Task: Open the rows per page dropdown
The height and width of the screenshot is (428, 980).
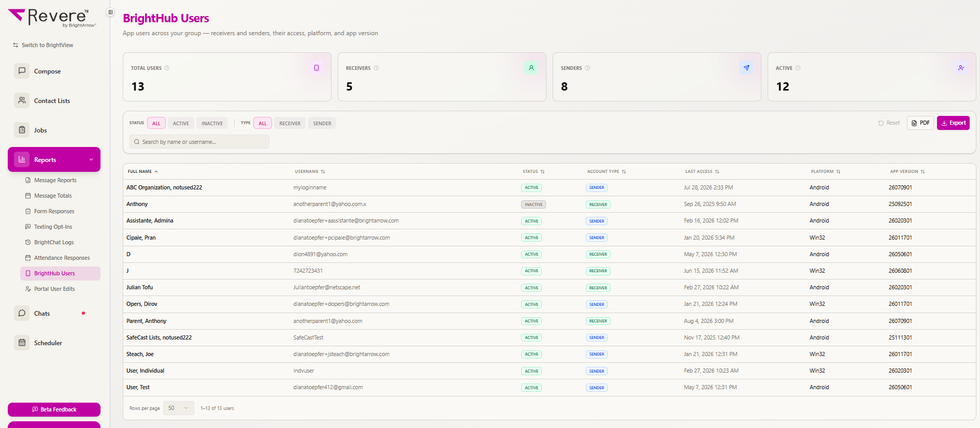Action: tap(178, 408)
